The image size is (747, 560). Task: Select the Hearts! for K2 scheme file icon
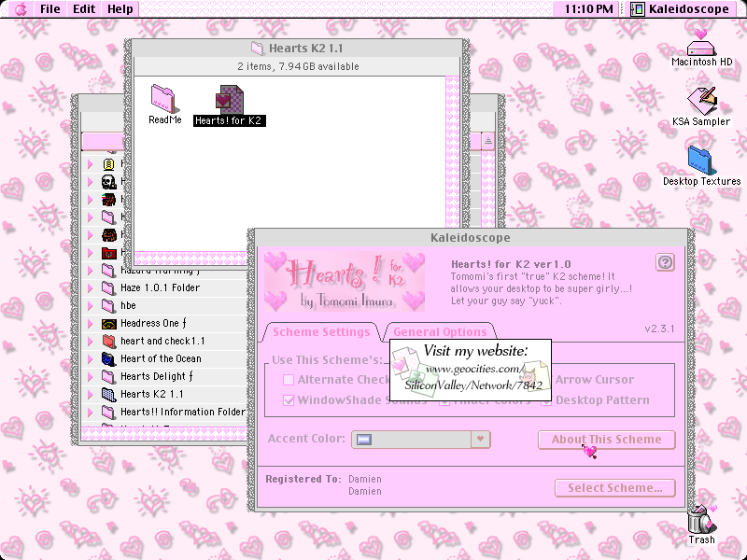click(x=229, y=99)
